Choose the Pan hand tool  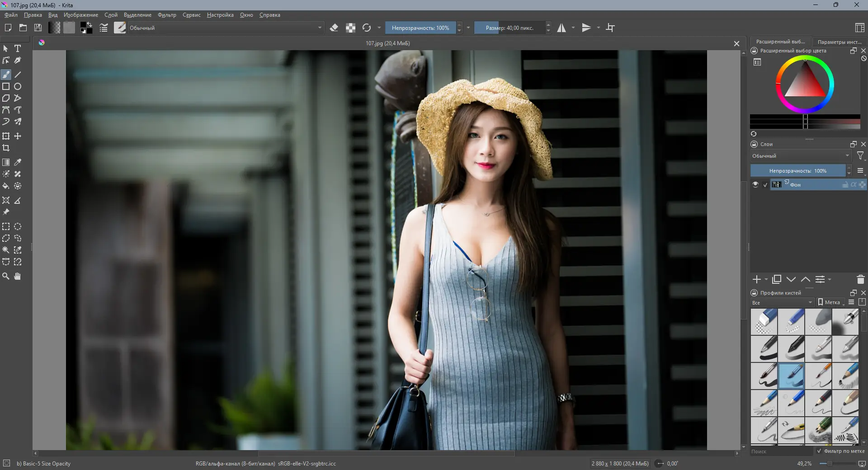[x=18, y=276]
